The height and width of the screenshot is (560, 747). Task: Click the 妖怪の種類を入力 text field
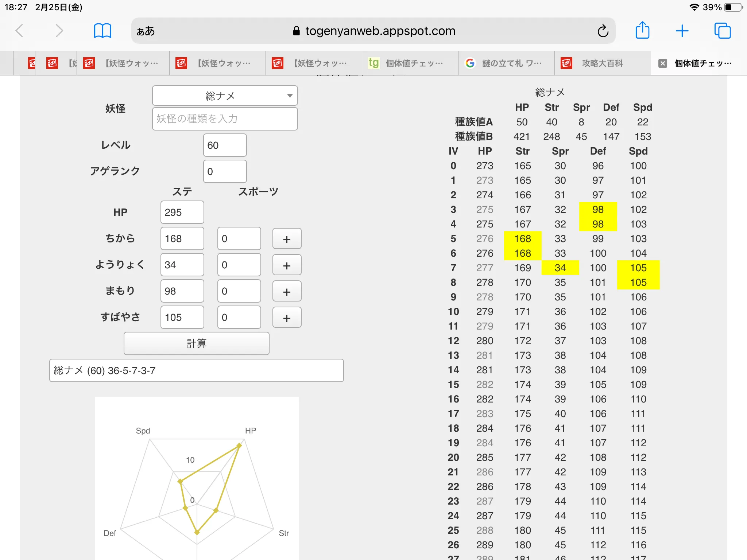(x=225, y=118)
